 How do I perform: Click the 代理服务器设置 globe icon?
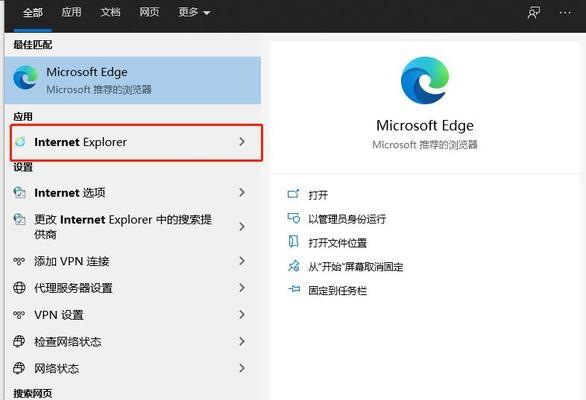tap(19, 287)
